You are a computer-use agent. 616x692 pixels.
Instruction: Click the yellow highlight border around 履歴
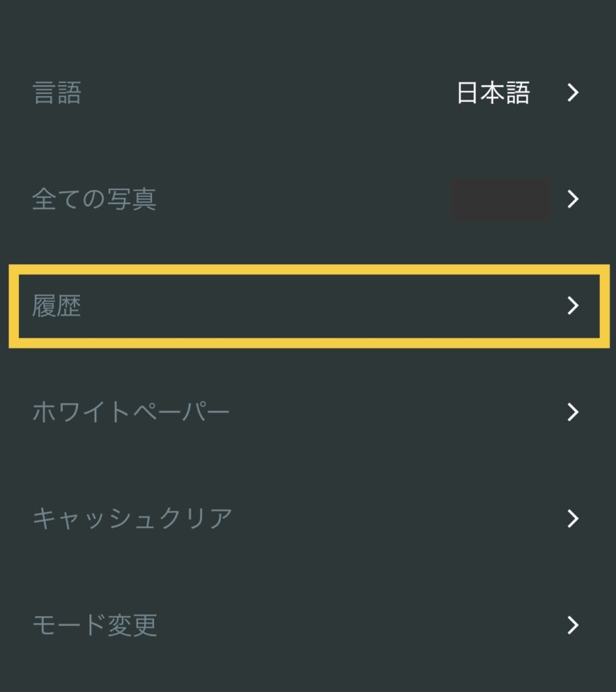click(304, 270)
